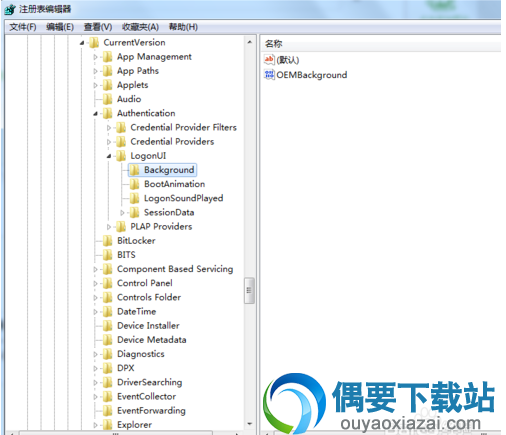
Task: Open the 收藏夹(A) menu
Action: [140, 27]
